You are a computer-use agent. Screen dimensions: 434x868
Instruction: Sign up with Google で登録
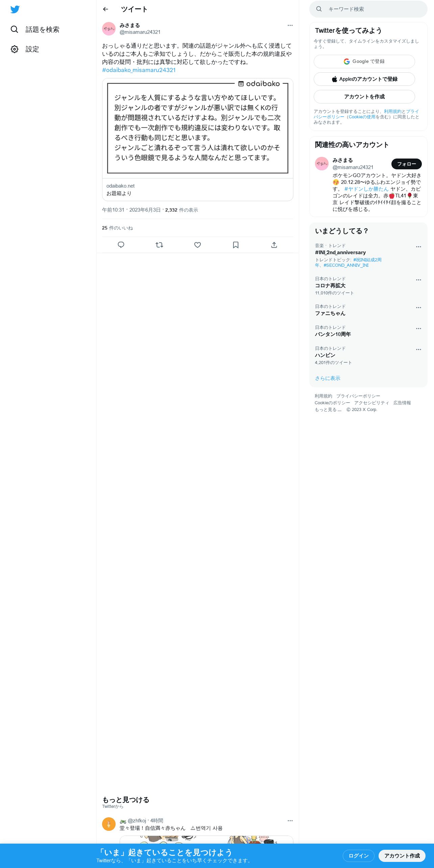coord(364,62)
